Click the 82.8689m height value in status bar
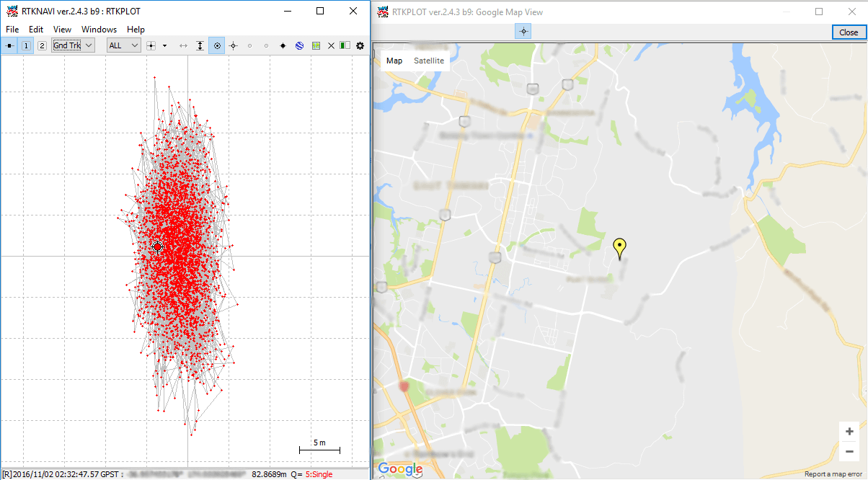Viewport: 868px width, 480px height. [268, 474]
